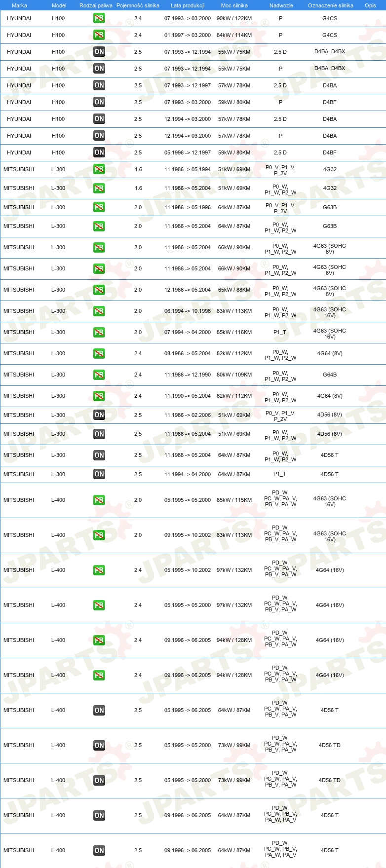Click the PB petrol icon in the 08.1986 -> 05.2004 row
The image size is (386, 868).
point(99,354)
